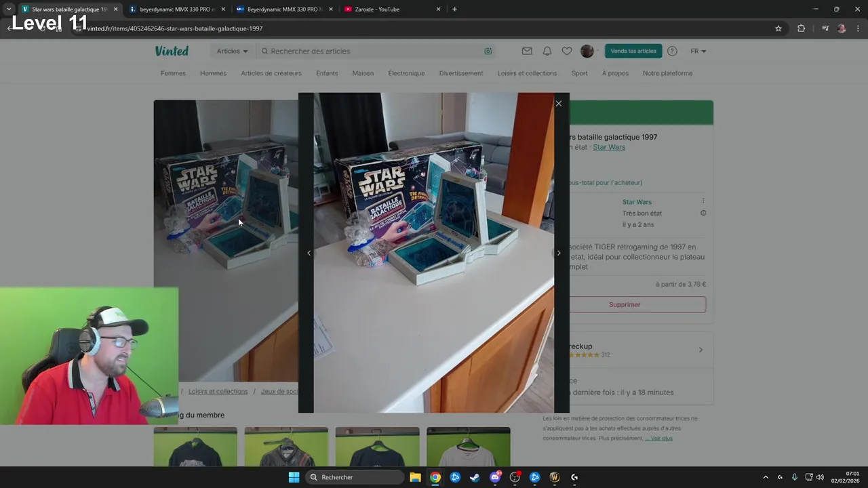Open the 'Jeux de soci…' breadcrumb link
868x488 pixels.
pos(279,392)
